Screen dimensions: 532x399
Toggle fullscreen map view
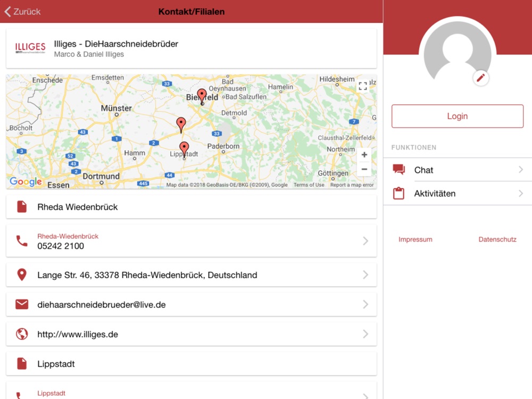(x=363, y=86)
